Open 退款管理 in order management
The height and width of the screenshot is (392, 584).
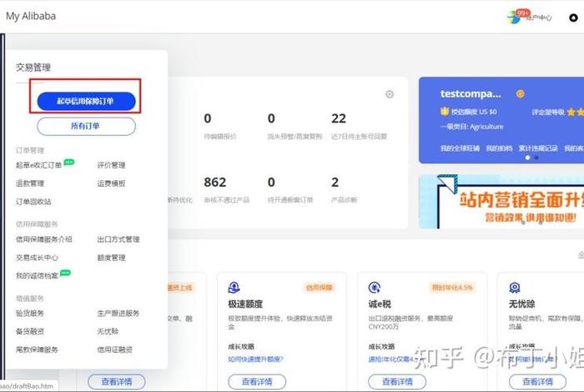coord(30,183)
